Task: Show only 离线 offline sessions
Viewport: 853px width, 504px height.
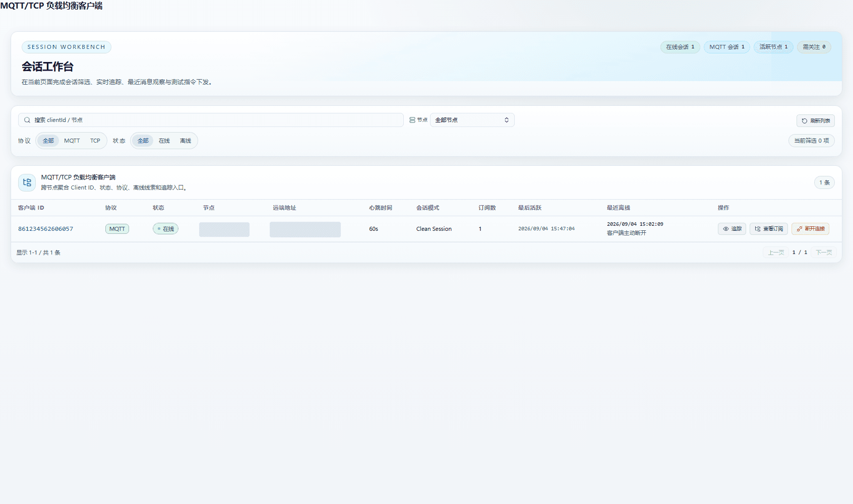Action: [x=186, y=141]
